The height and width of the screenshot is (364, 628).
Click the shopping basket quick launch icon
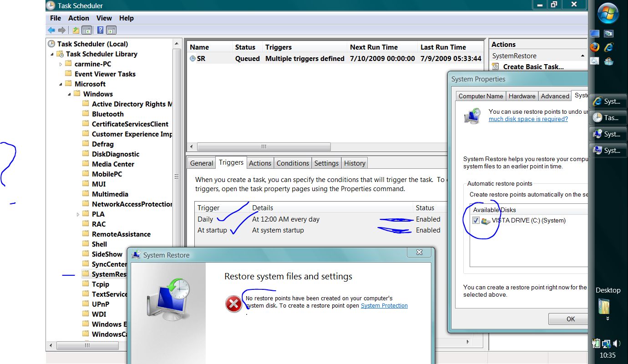click(x=608, y=61)
